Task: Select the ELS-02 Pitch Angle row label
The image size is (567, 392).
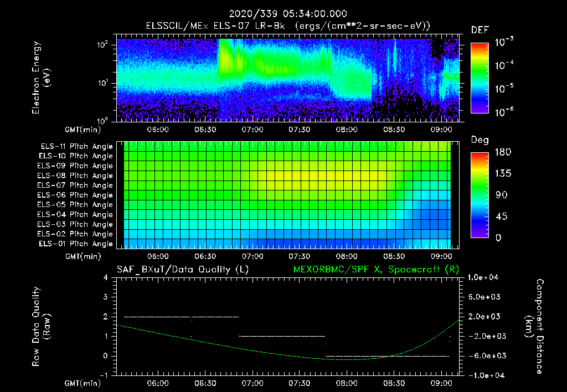Action: tap(75, 234)
